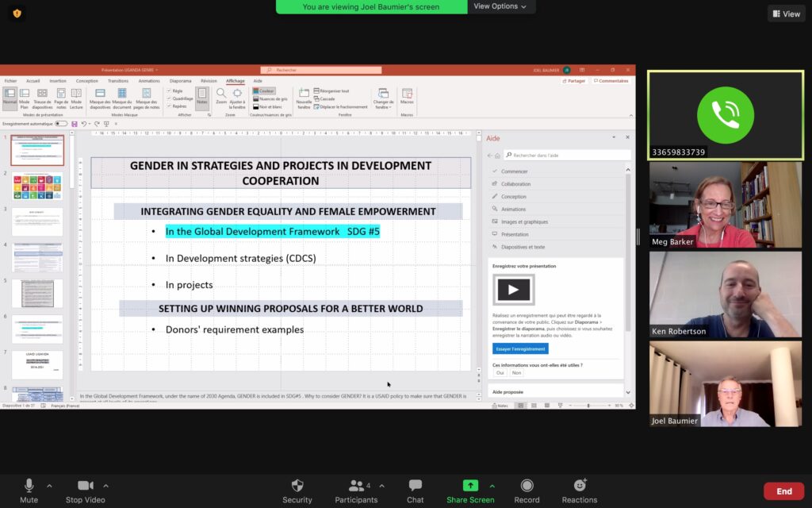The width and height of the screenshot is (812, 508).
Task: Switch to Mode Plan view
Action: (25, 98)
